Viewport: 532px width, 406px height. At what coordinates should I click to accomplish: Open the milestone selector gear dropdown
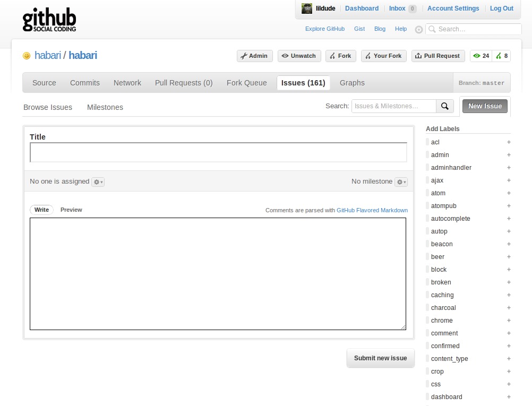pyautogui.click(x=401, y=182)
